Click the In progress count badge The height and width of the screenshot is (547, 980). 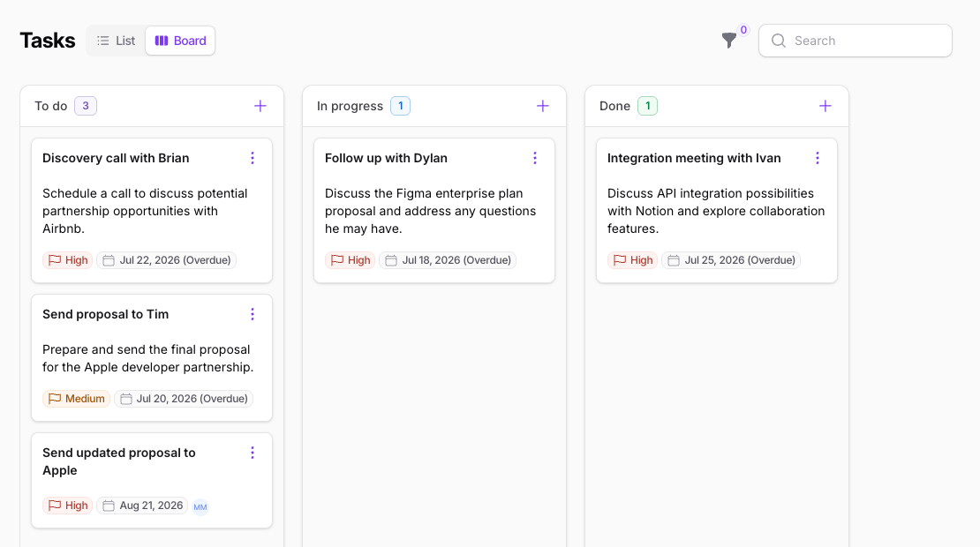point(401,106)
